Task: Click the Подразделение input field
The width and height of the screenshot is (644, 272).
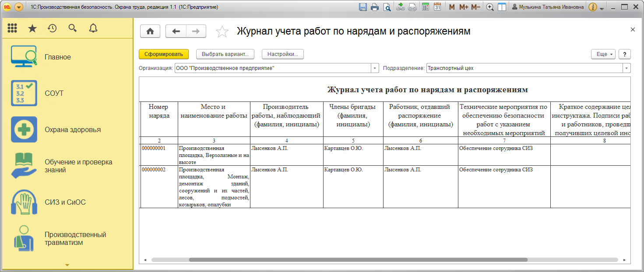Action: tap(524, 68)
